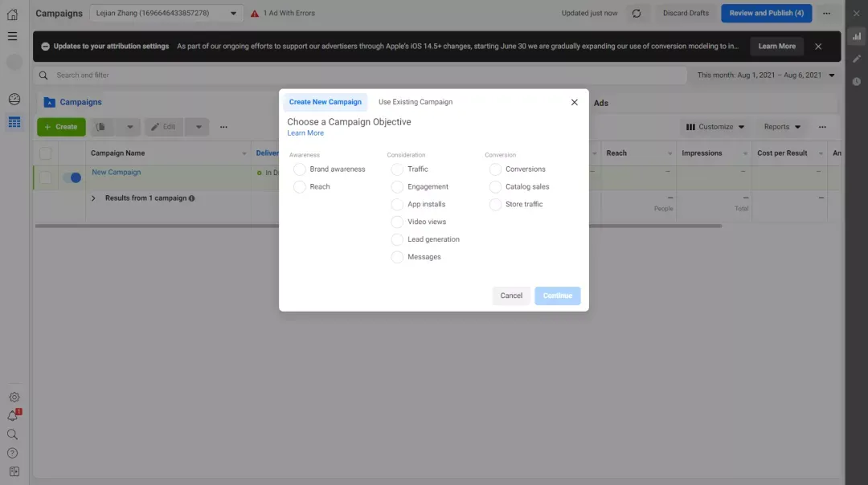Viewport: 868px width, 485px height.
Task: Select Catalog sales objective
Action: 495,187
